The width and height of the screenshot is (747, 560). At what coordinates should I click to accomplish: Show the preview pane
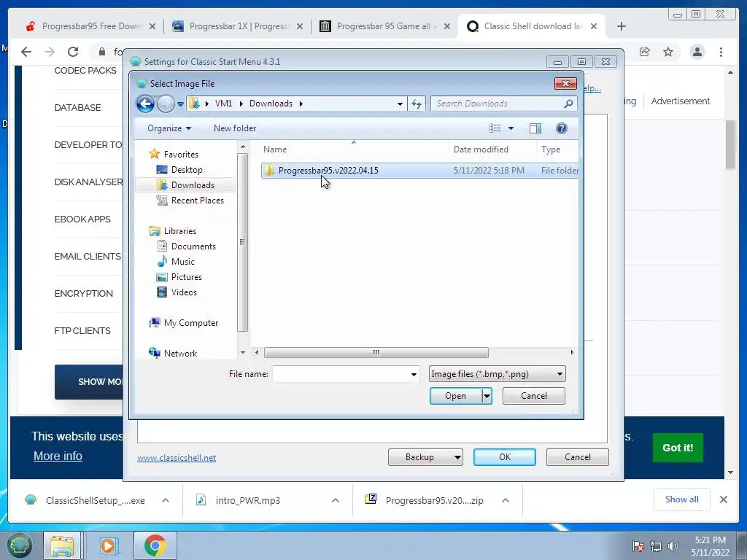click(x=535, y=128)
